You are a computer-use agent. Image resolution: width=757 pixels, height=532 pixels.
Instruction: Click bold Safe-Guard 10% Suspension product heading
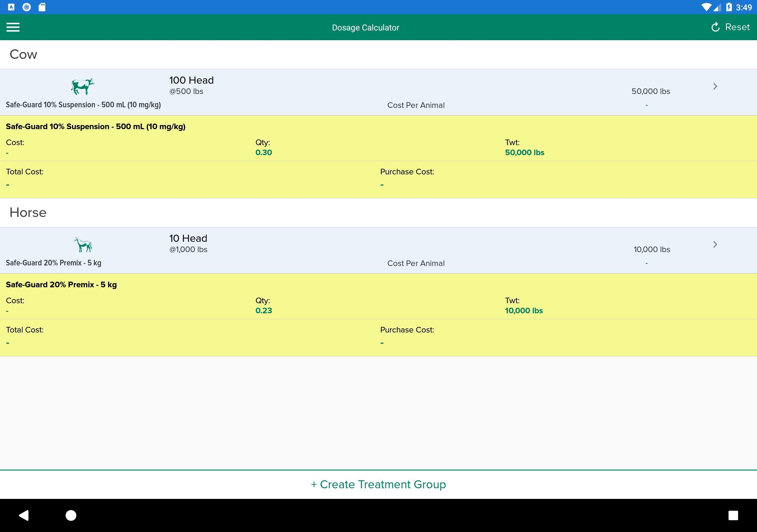(96, 126)
